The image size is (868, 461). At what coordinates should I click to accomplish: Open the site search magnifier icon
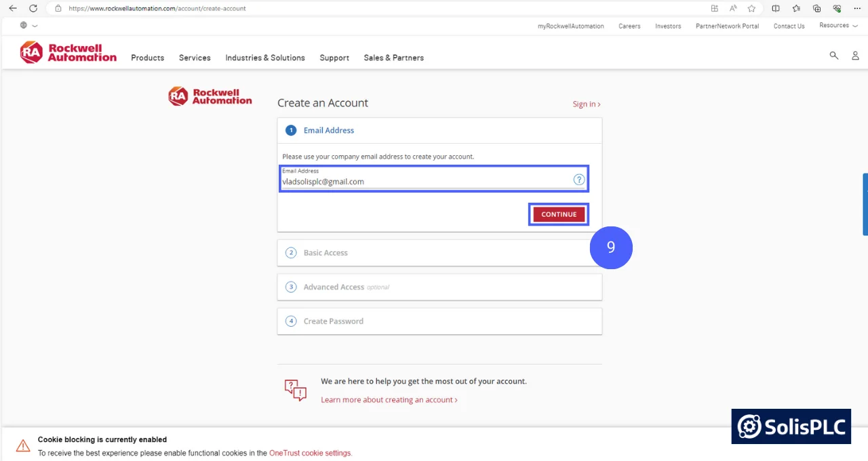click(834, 56)
